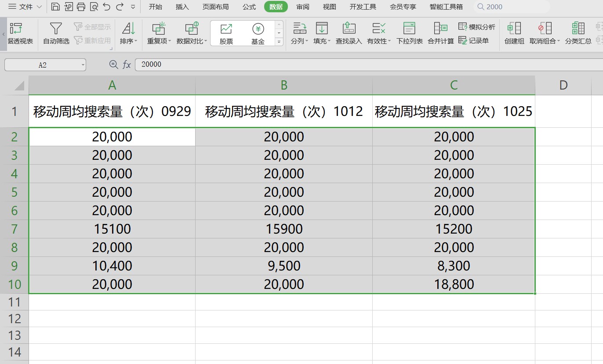Click the 查找录入 icon
Screen dimensions: 603x364
pos(349,29)
